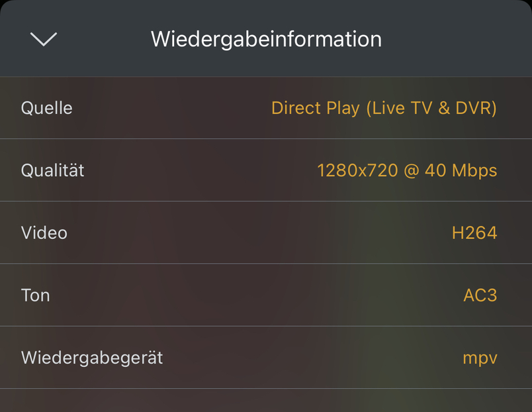
Task: Click the @ symbol in Qualität value
Action: click(x=411, y=171)
